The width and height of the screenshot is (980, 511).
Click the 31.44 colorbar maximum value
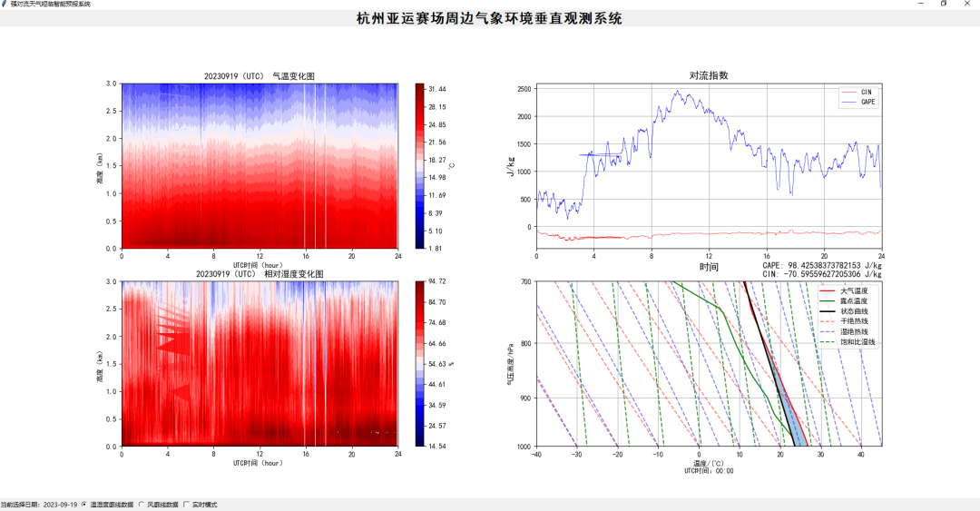coord(437,89)
